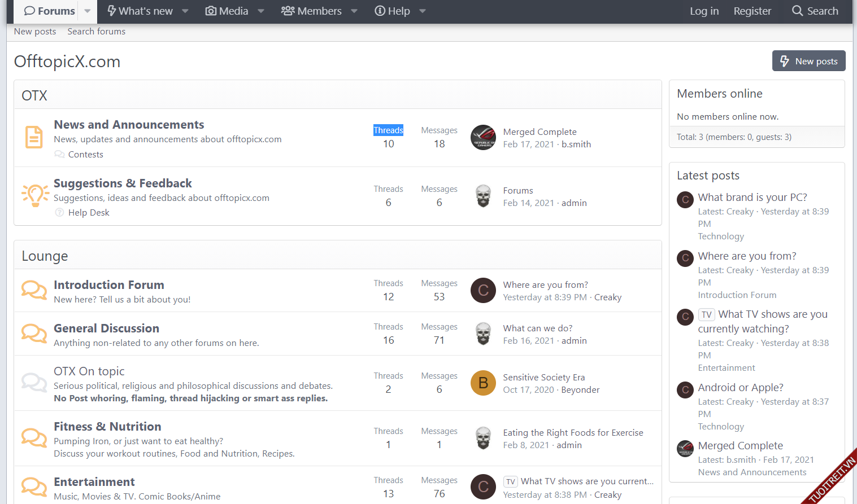Viewport: 857px width, 504px height.
Task: Click the News and Announcements document icon
Action: [34, 137]
